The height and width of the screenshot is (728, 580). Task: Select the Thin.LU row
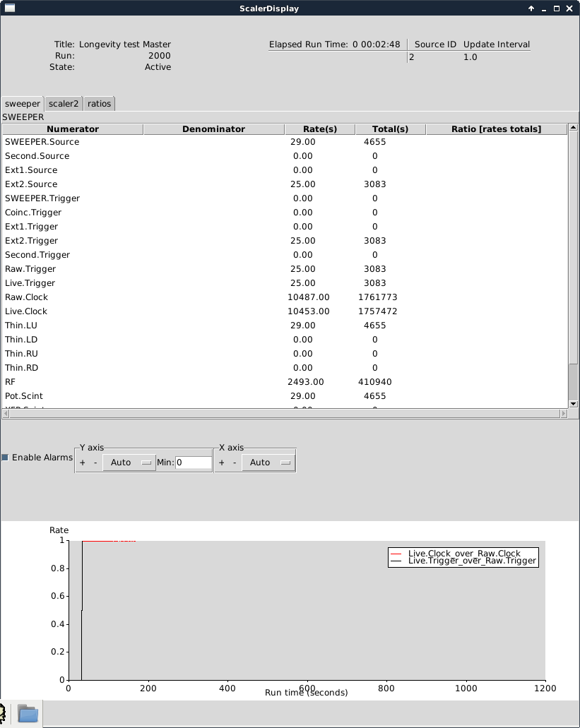285,326
